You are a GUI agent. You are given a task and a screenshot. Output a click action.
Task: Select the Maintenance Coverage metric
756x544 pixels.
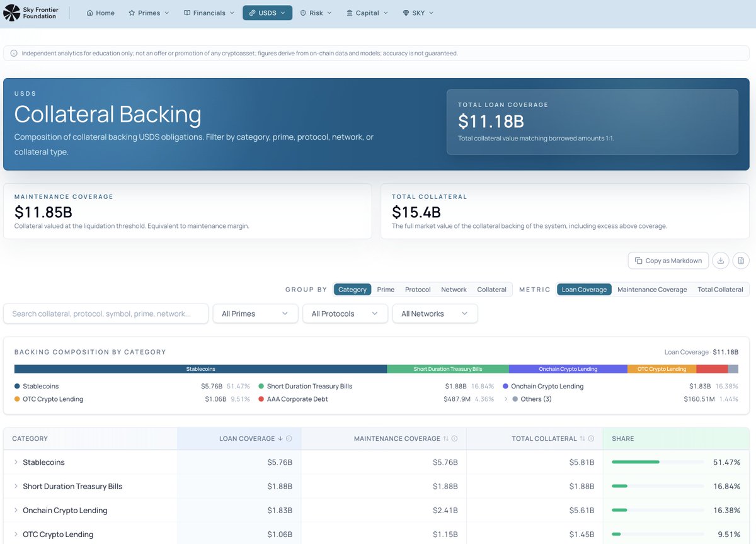coord(652,290)
